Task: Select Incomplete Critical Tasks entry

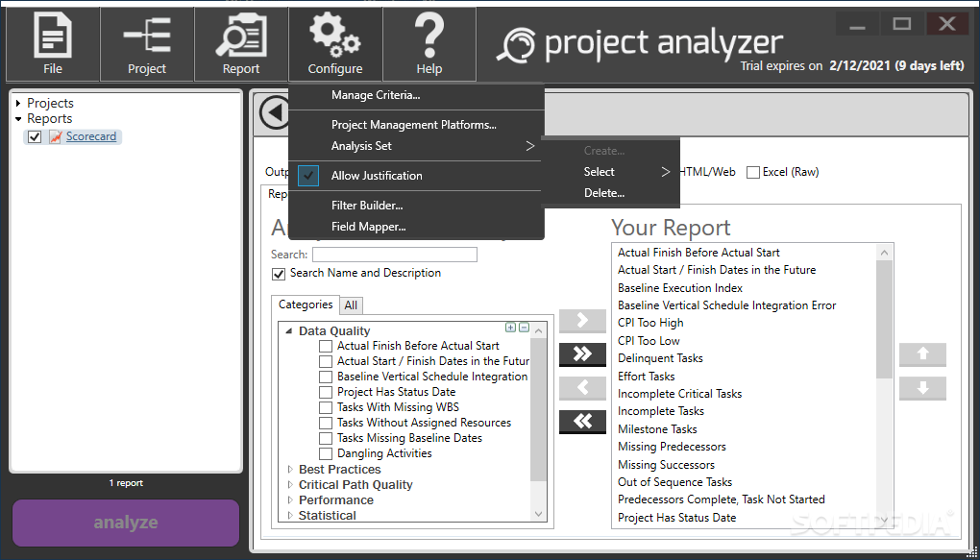Action: point(679,394)
